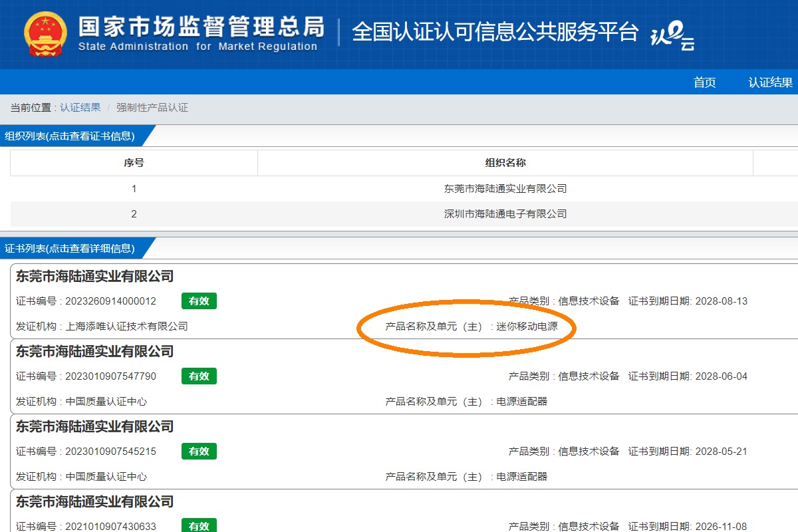This screenshot has height=532, width=798.
Task: Click row number 2 cell
Action: (134, 214)
